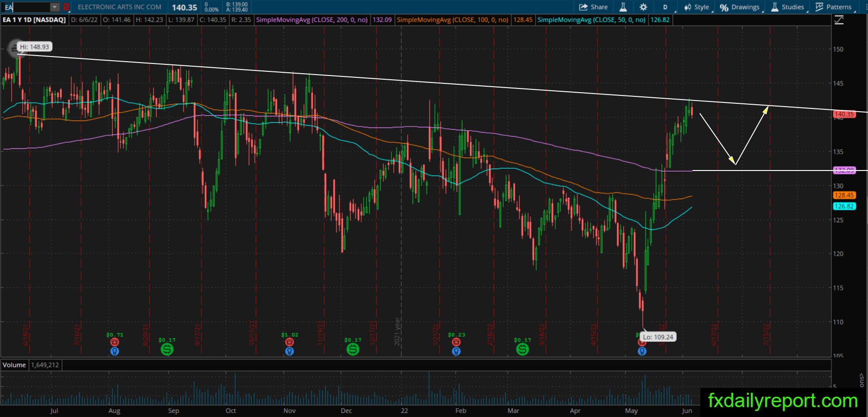Open the Drawings menu
Screen dimensions: 868x417
click(741, 7)
